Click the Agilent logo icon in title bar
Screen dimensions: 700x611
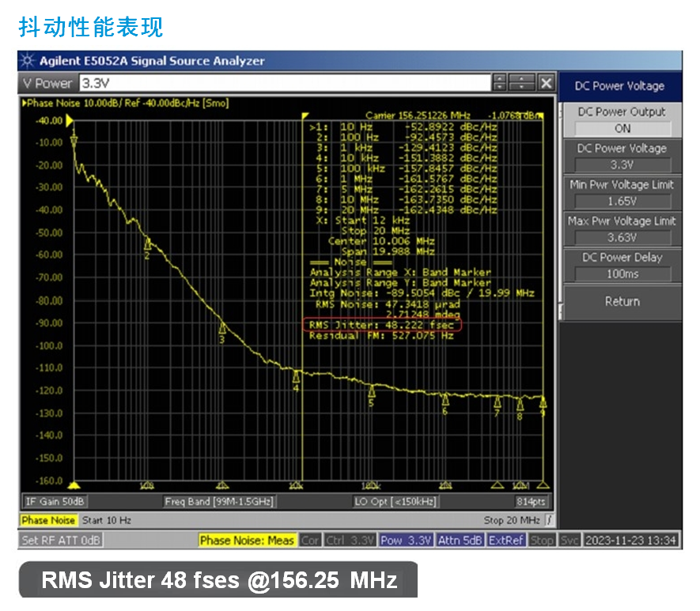coord(28,61)
